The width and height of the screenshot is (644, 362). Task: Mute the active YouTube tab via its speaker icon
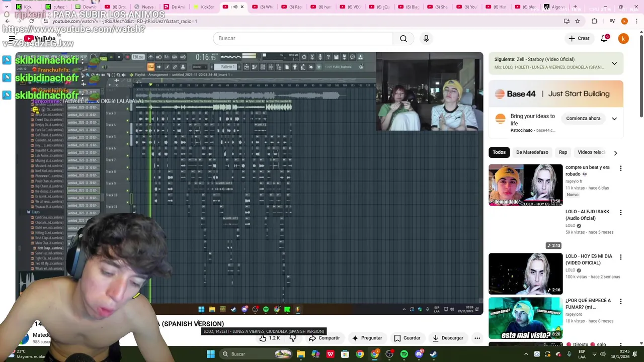pyautogui.click(x=235, y=7)
